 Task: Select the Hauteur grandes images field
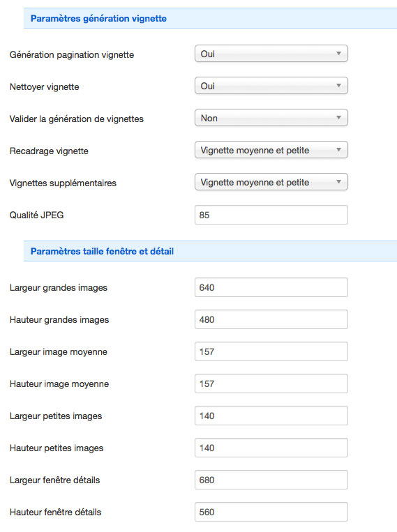(x=271, y=319)
